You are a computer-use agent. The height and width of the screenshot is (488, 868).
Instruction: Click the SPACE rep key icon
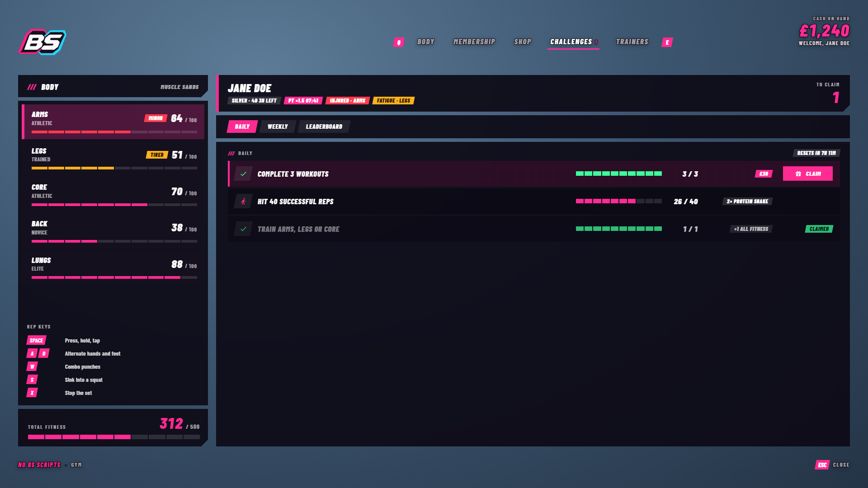37,340
